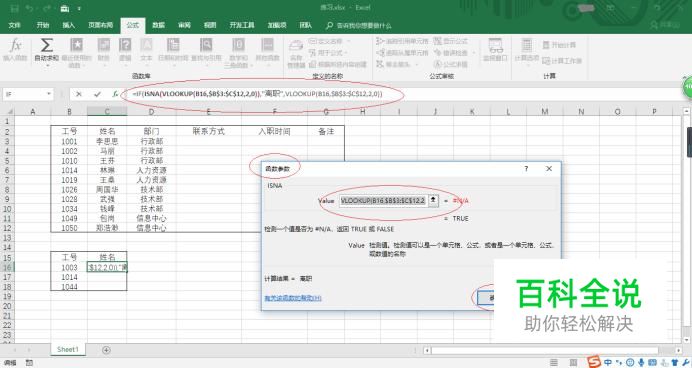
Task: Switch to the 审阅 Review tab
Action: tap(184, 25)
